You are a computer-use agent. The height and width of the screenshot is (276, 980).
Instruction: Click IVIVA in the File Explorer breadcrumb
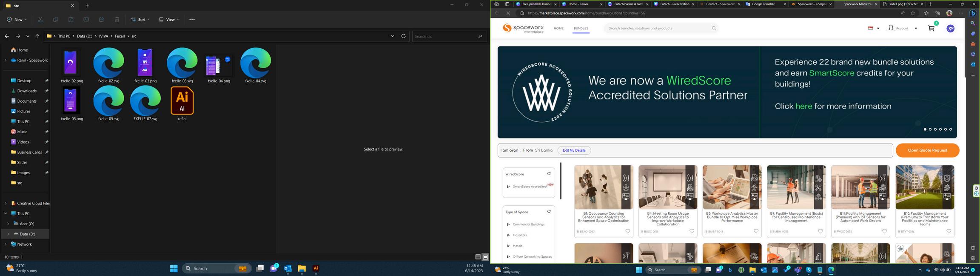pos(103,36)
